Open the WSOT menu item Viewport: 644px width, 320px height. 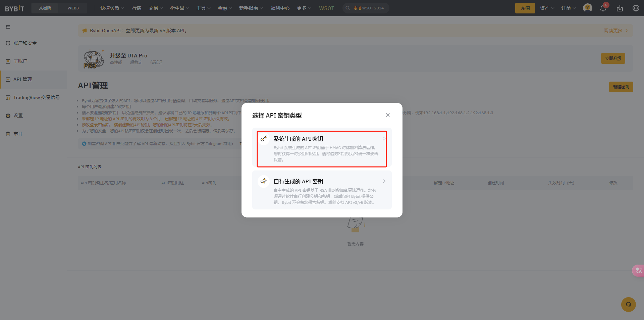tap(326, 8)
